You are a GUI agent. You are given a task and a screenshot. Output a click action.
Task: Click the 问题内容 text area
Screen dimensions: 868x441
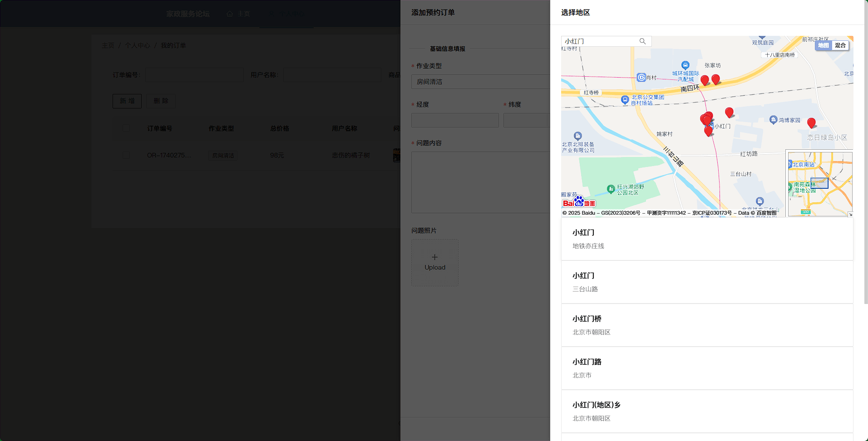point(481,182)
